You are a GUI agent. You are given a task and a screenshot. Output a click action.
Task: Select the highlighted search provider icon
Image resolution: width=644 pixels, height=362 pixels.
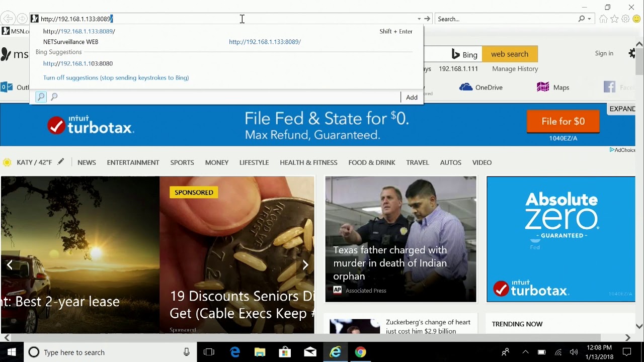tap(41, 97)
